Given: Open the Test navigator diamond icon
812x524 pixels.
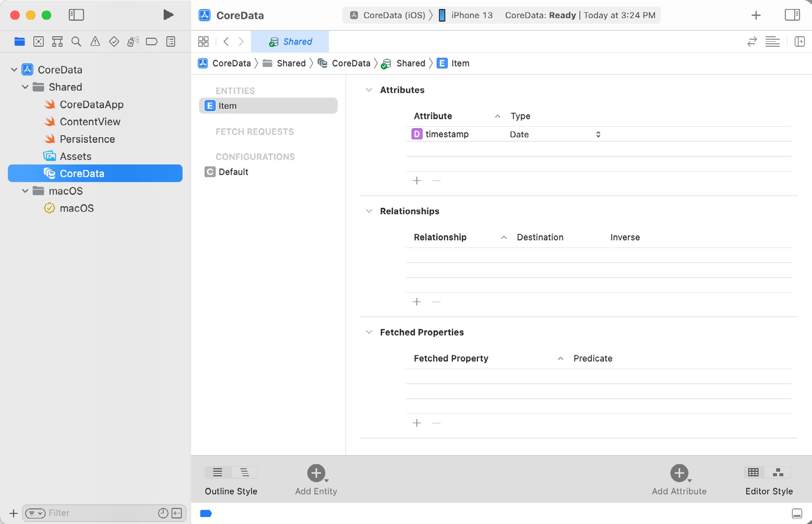Looking at the screenshot, I should click(114, 42).
